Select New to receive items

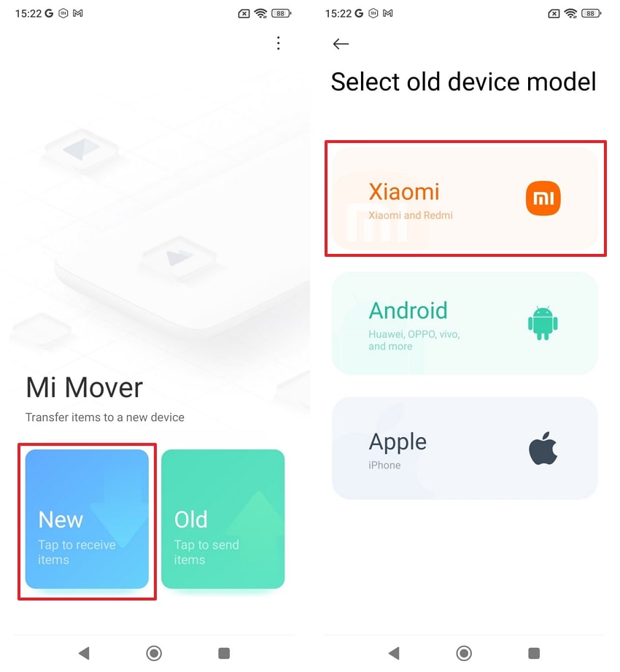[87, 519]
